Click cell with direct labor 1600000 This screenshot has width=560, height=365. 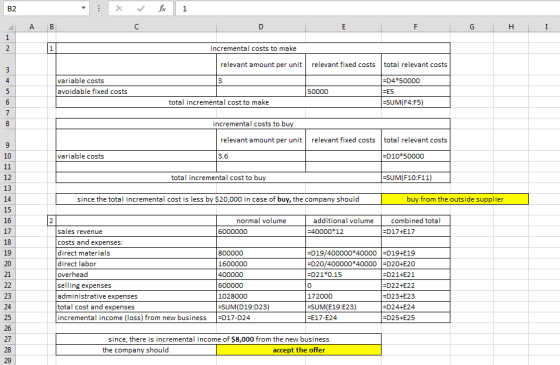pos(261,264)
